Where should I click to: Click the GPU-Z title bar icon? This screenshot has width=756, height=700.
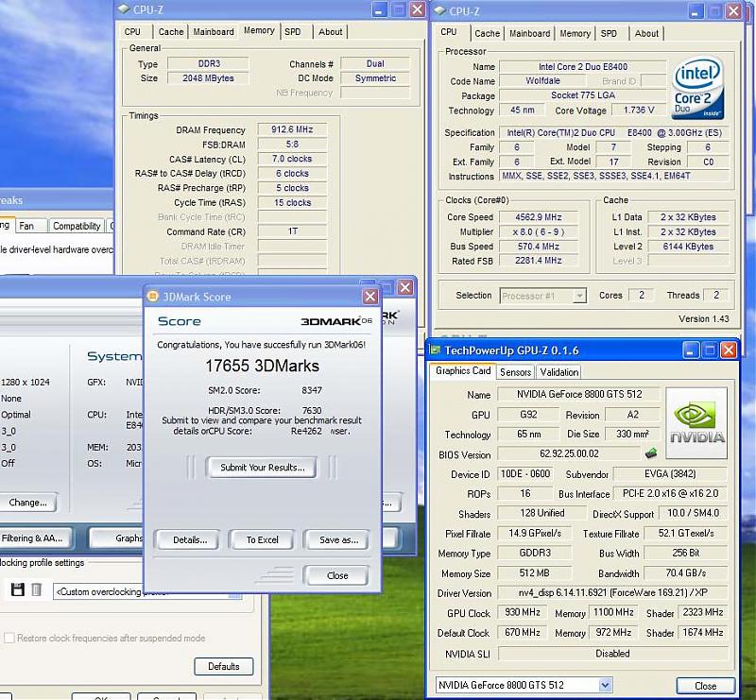click(x=435, y=350)
